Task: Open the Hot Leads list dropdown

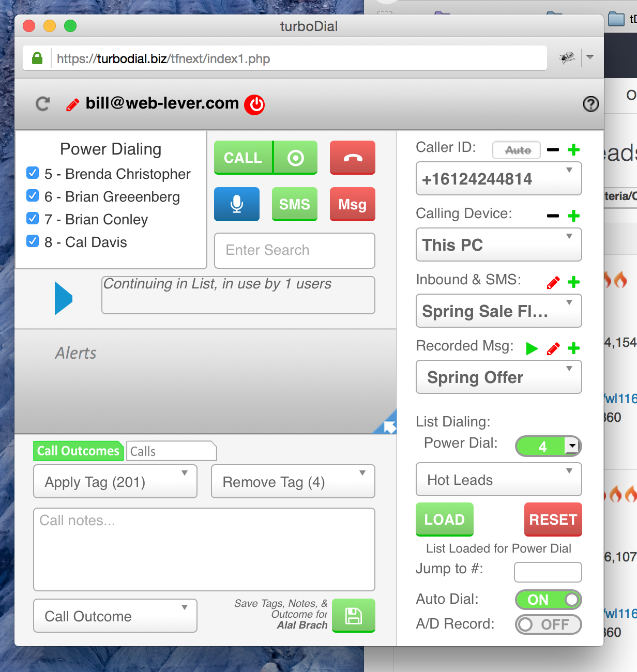Action: point(499,480)
